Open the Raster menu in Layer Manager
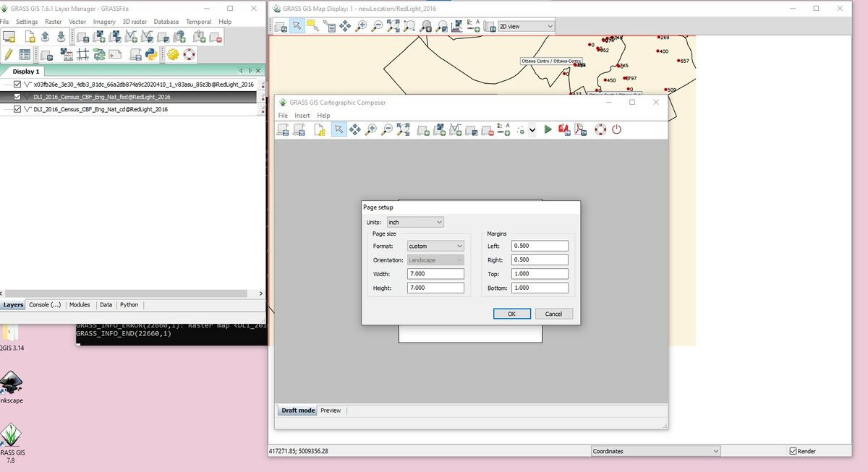 point(55,22)
